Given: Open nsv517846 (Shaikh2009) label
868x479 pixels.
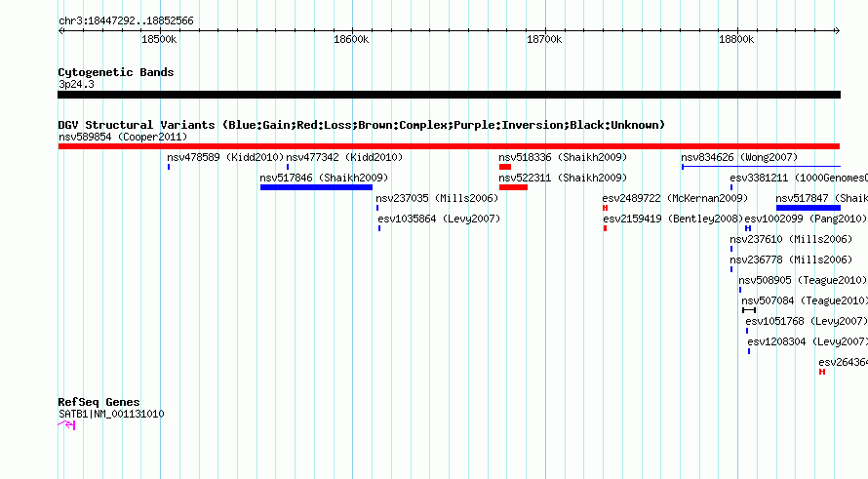Looking at the screenshot, I should click(x=324, y=178).
